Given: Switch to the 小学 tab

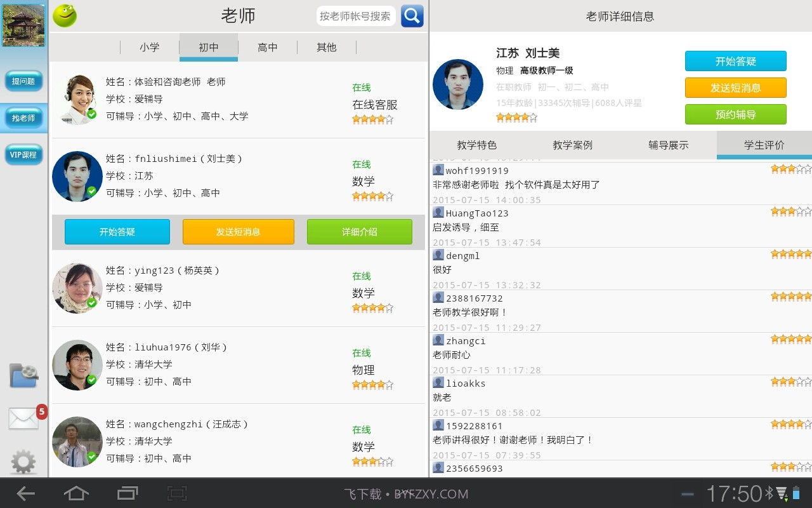Looking at the screenshot, I should (x=150, y=47).
